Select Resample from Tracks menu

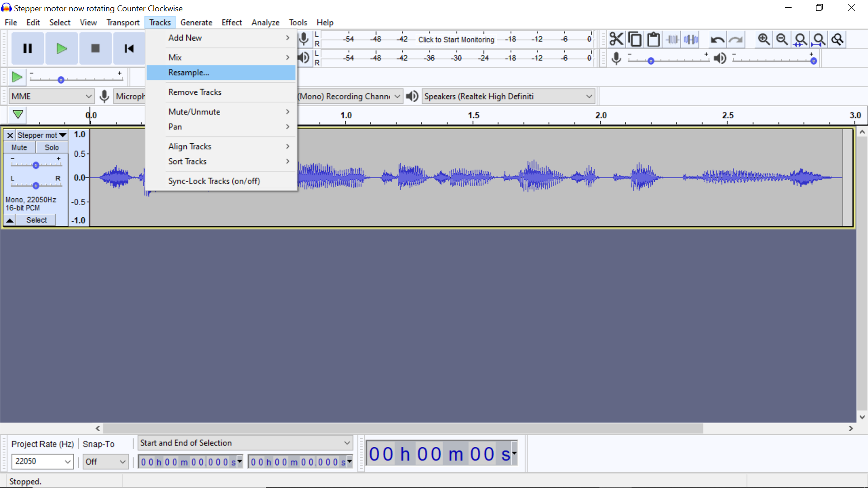point(189,71)
